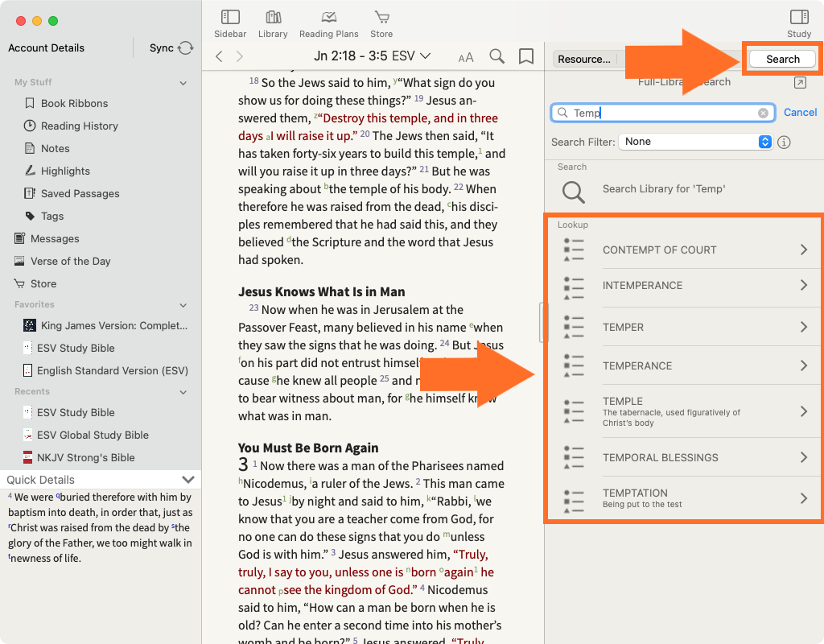Collapse the My Stuff section
This screenshot has height=644, width=824.
click(183, 83)
